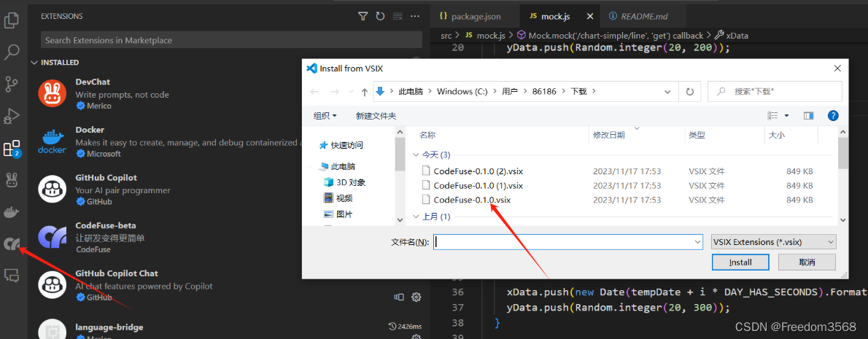Click the CodeFuse-beta extension logo
Viewport: 868px width, 339px height.
pos(53,237)
